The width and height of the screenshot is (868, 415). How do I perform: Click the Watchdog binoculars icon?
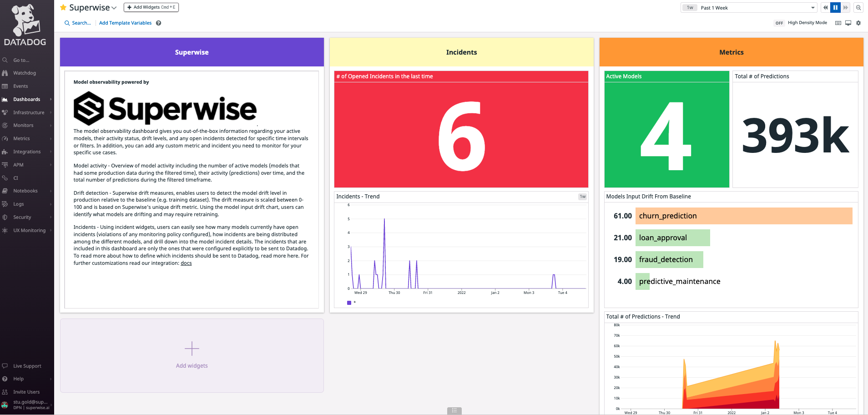5,73
